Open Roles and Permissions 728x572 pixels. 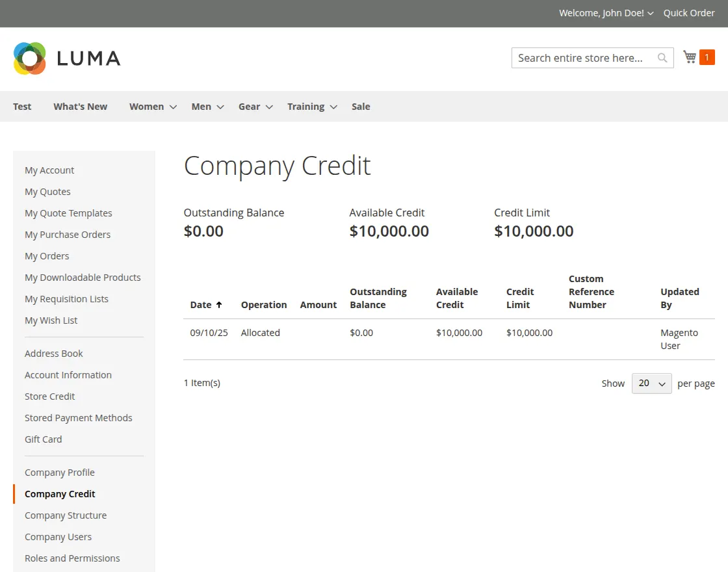tap(72, 558)
